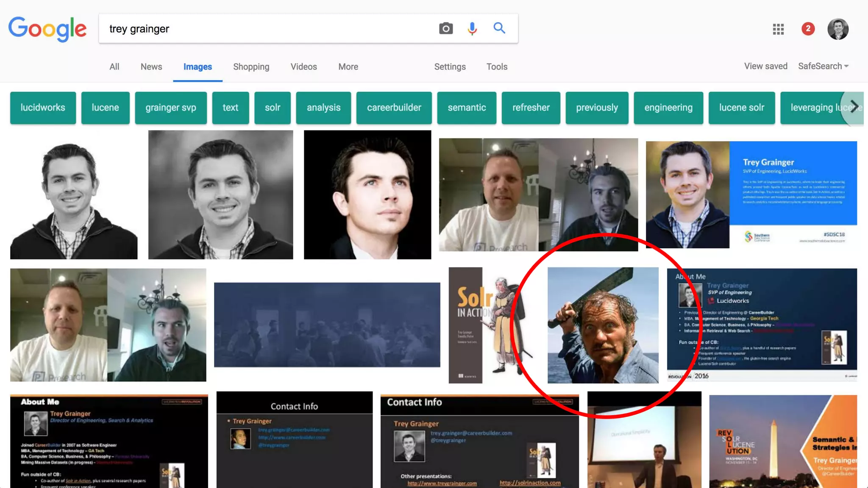
Task: Open the red notifications badge
Action: (808, 28)
